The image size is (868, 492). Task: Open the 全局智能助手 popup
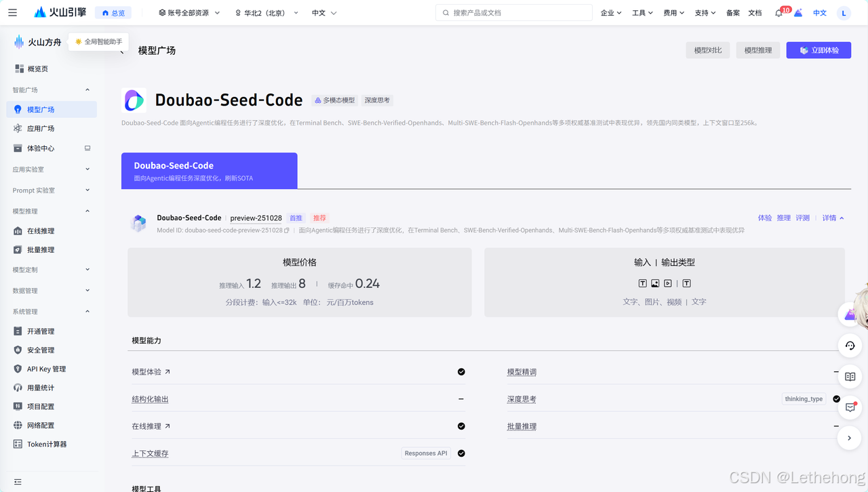[99, 42]
